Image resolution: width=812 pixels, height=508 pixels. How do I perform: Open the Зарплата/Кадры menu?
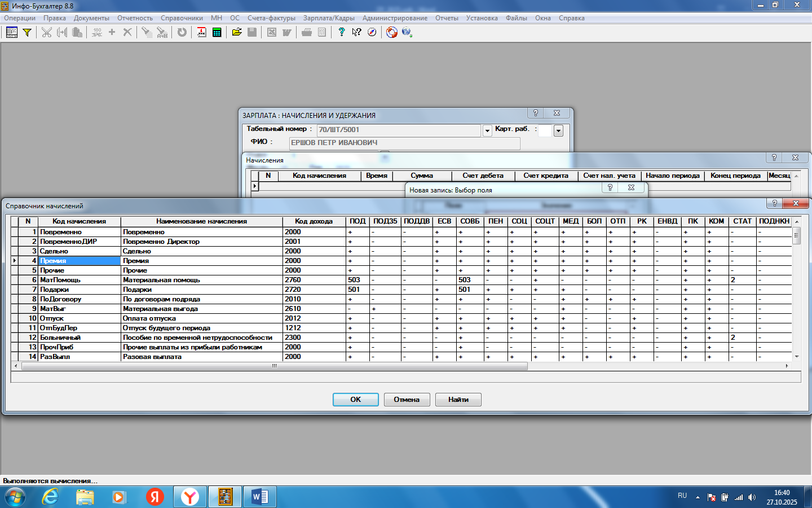(x=329, y=18)
